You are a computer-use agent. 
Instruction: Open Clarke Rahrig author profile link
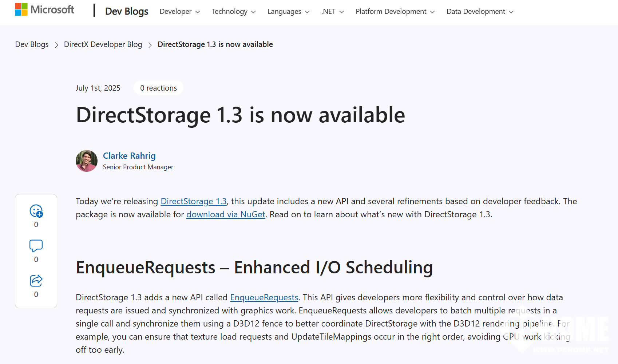[129, 156]
